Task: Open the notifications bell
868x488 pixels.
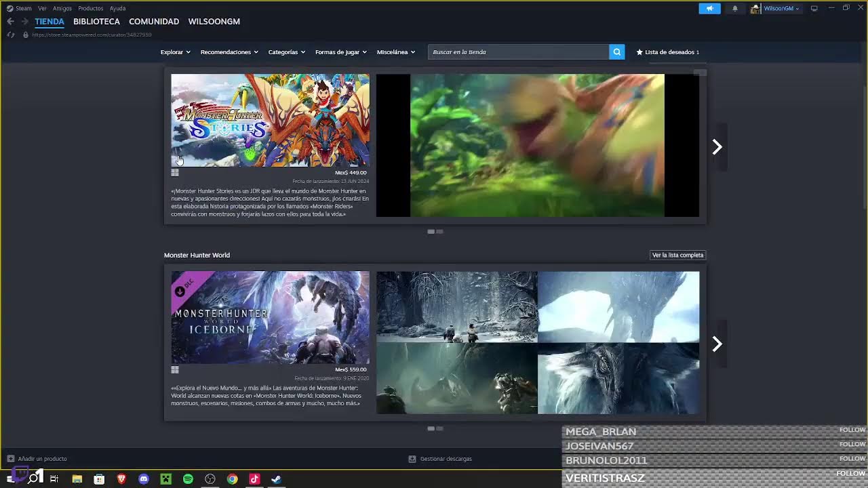Action: (735, 9)
